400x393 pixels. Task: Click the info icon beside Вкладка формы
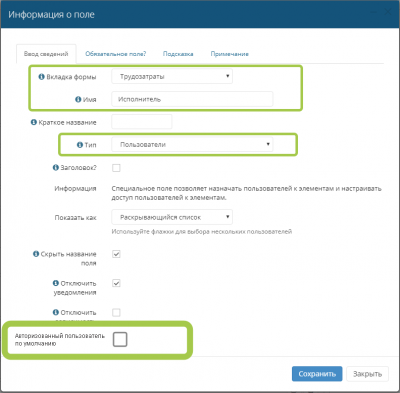click(x=41, y=77)
